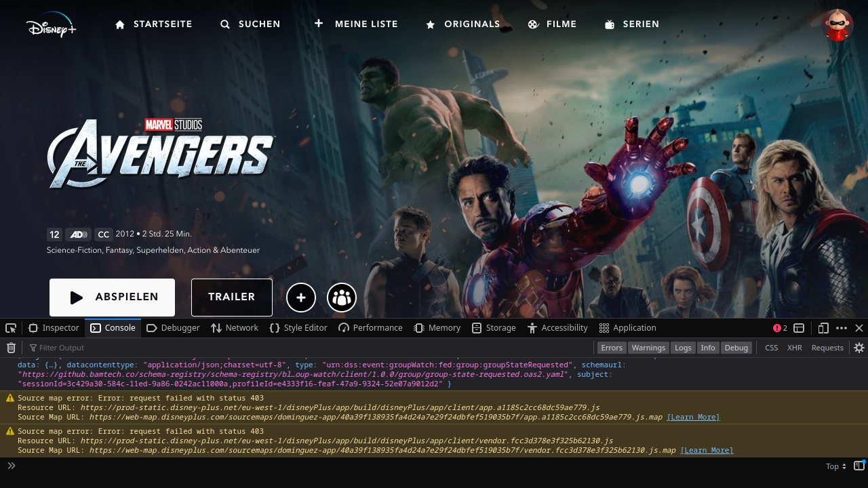The height and width of the screenshot is (488, 868).
Task: Play the movie with Abspielen
Action: [x=112, y=298]
